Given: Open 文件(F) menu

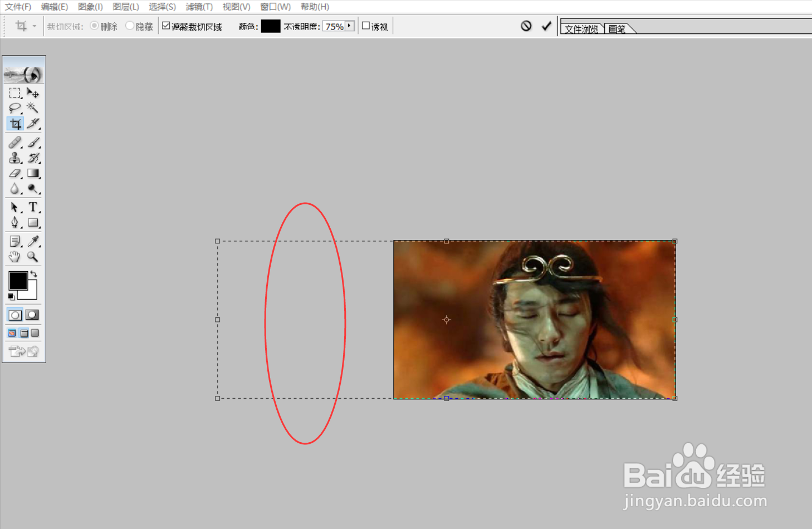Looking at the screenshot, I should [x=18, y=7].
